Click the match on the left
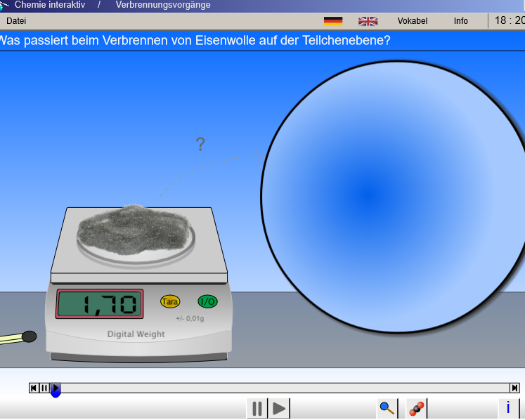The image size is (525, 420). pyautogui.click(x=17, y=338)
